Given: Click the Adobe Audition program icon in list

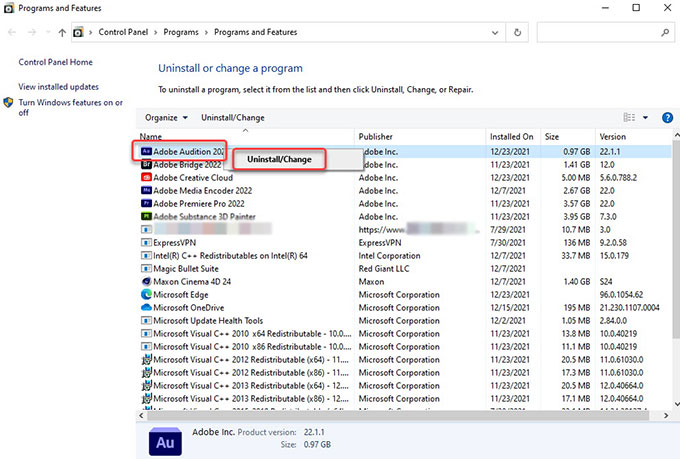Looking at the screenshot, I should point(146,151).
